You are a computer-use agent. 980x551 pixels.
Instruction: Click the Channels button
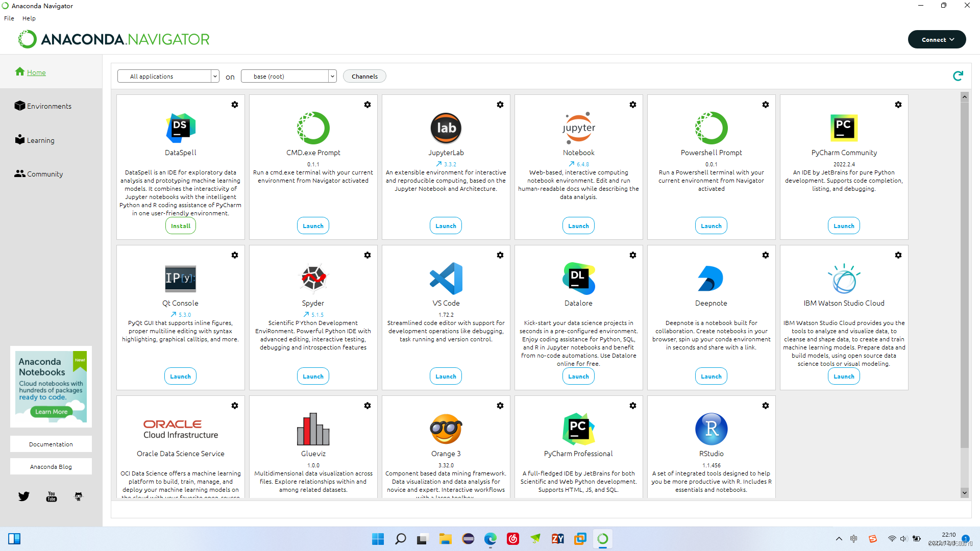click(364, 77)
